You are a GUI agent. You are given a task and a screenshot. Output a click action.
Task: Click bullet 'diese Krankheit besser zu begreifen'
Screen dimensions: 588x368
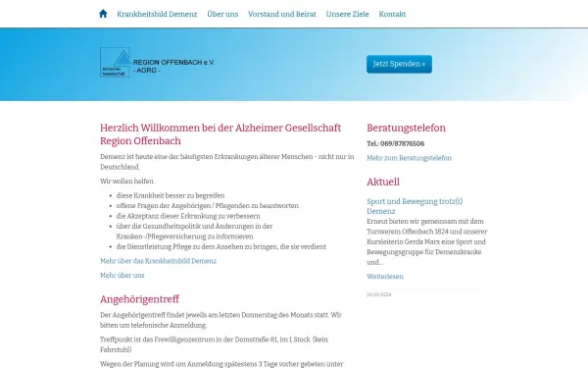click(171, 195)
